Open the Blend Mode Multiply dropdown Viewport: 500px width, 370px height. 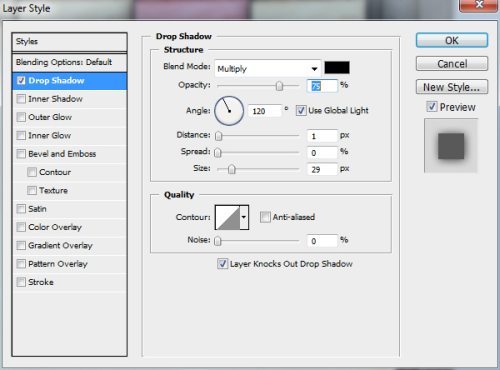tap(268, 69)
